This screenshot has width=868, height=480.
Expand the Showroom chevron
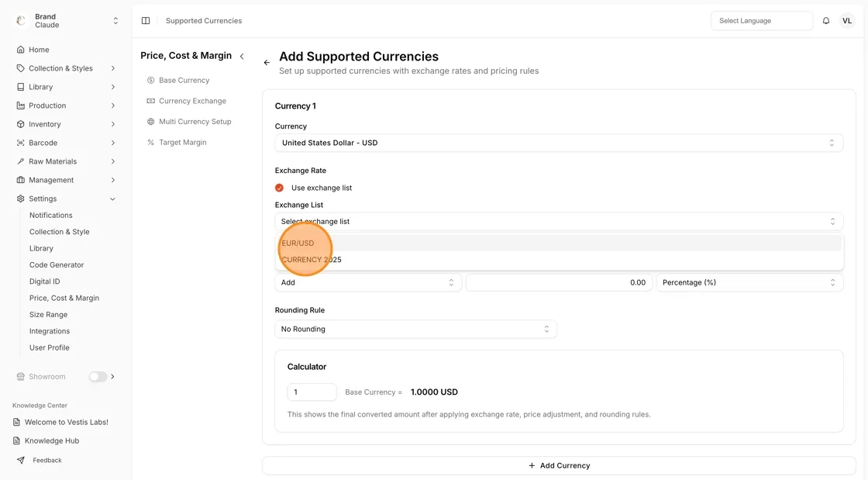tap(113, 376)
